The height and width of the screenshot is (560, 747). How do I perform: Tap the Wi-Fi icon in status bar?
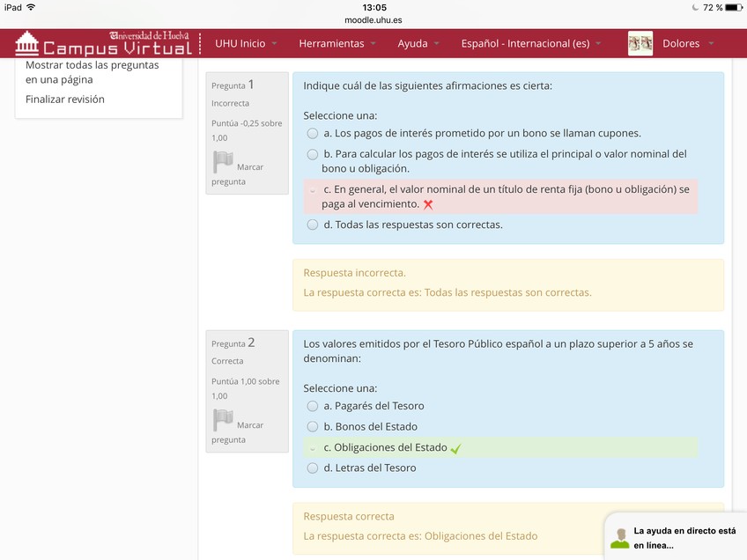pyautogui.click(x=31, y=7)
